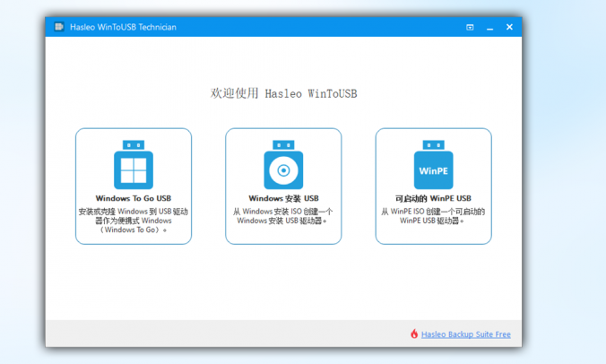Click the '欢迎使用 Hasleo WinToUSB' heading

[283, 93]
